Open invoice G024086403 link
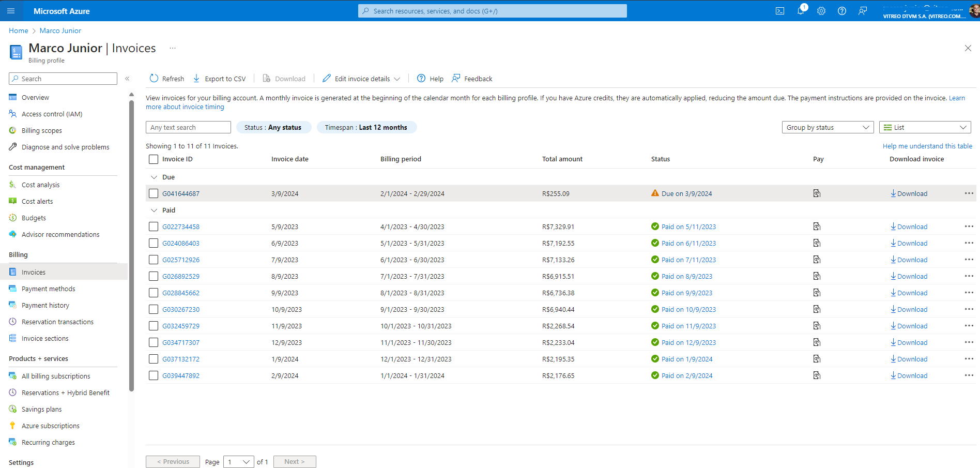Screen dimensions: 980x468 [181, 243]
